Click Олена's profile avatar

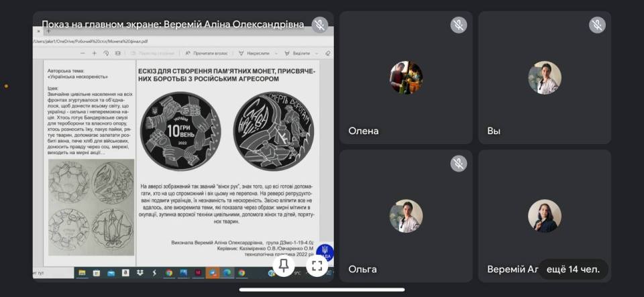click(x=406, y=78)
